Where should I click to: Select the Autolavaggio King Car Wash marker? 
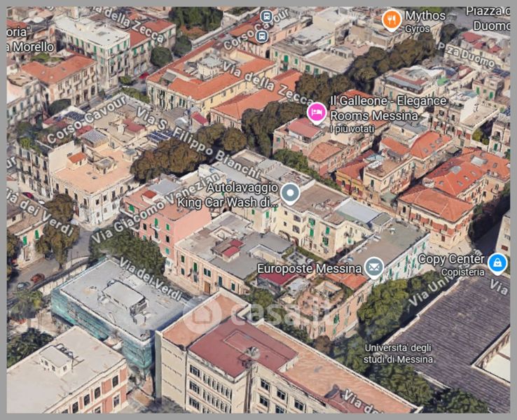[x=290, y=194]
